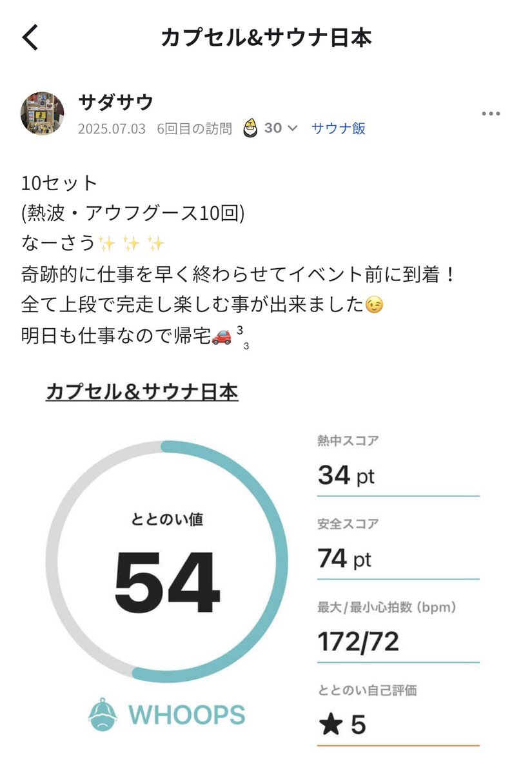This screenshot has width=532, height=773.
Task: Select the 安全スコア 74 pt value
Action: 344,559
